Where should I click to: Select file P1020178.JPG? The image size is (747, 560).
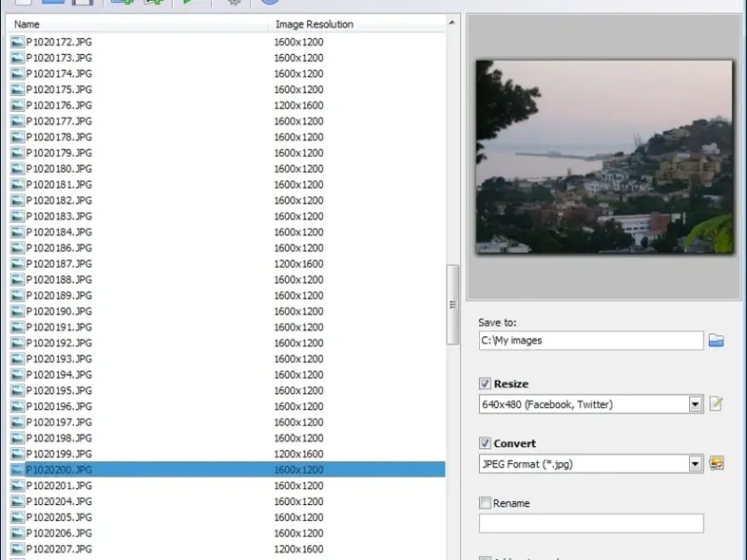tap(59, 137)
